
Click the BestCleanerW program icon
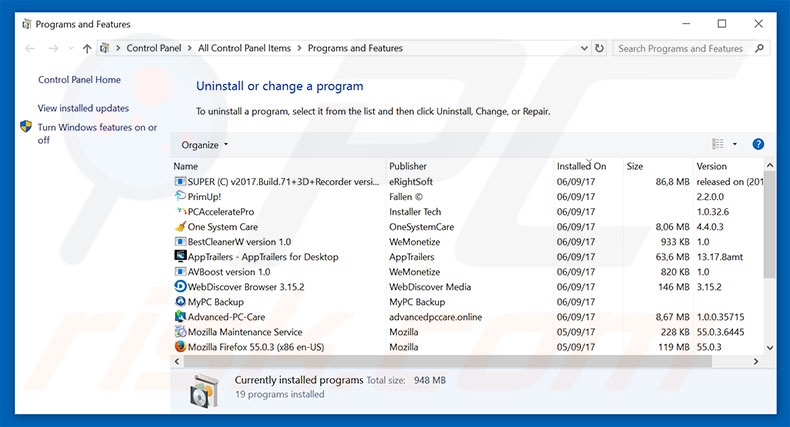(x=180, y=242)
